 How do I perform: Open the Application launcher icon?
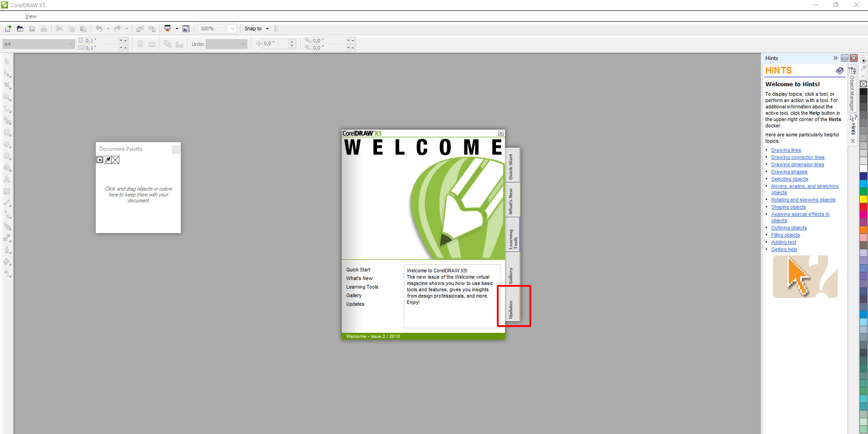coord(167,28)
